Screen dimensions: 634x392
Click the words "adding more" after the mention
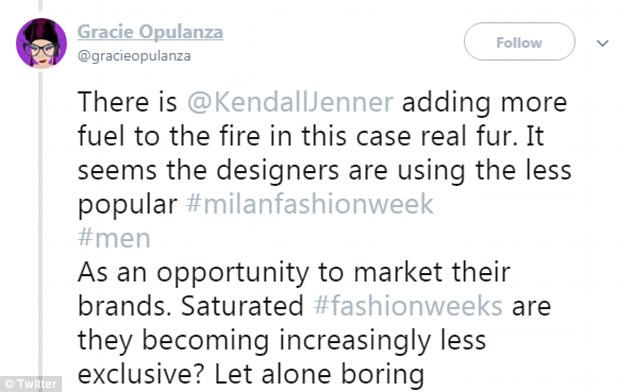pos(484,102)
